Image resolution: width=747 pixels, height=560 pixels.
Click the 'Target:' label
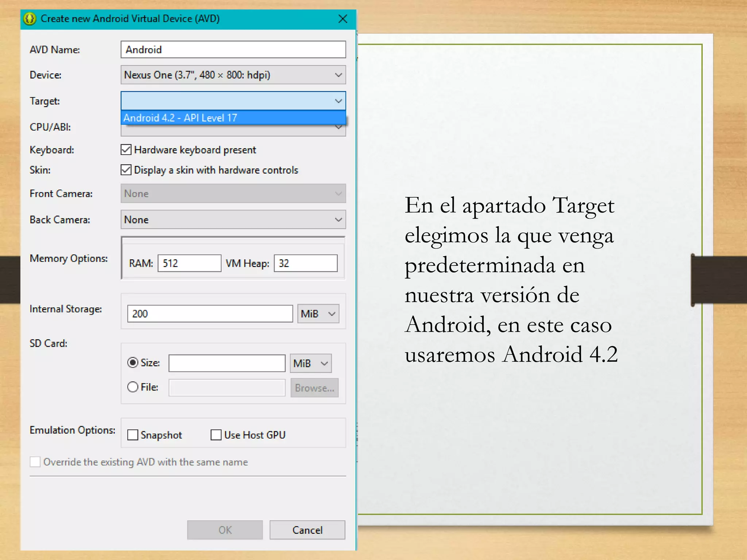tap(45, 101)
